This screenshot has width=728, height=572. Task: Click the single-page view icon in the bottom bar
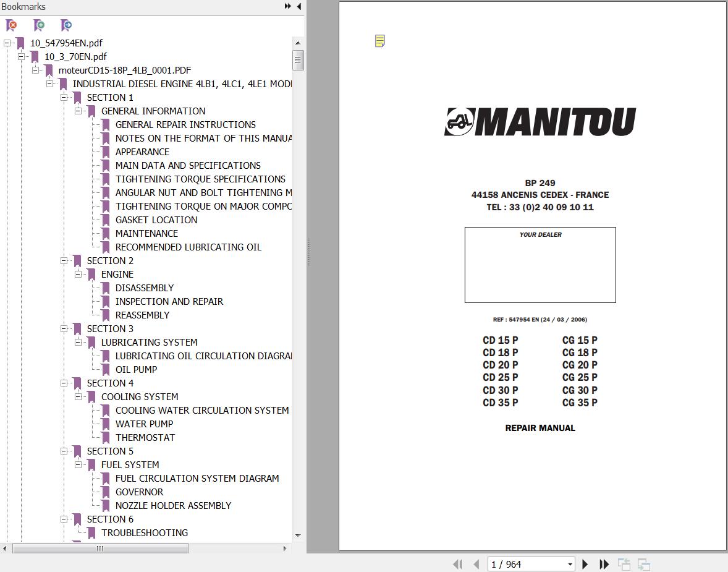click(624, 564)
